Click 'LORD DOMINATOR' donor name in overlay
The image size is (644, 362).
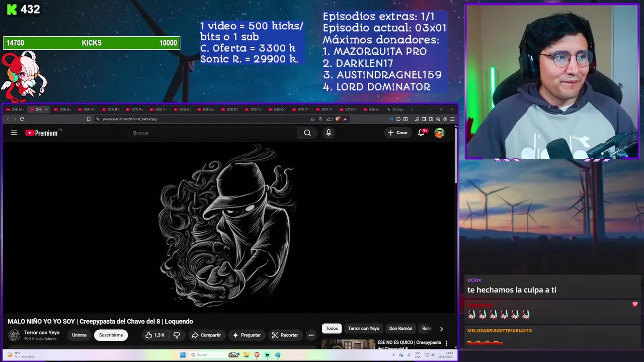pyautogui.click(x=383, y=87)
